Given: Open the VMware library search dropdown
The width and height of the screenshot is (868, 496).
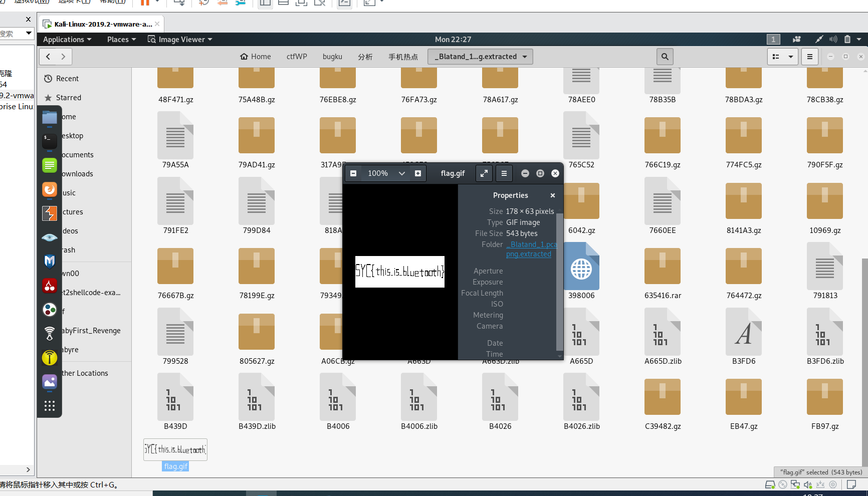Looking at the screenshot, I should [x=29, y=33].
